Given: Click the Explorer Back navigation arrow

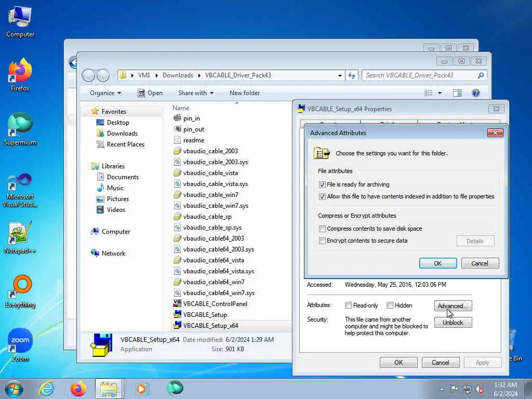Looking at the screenshot, I should coord(88,75).
